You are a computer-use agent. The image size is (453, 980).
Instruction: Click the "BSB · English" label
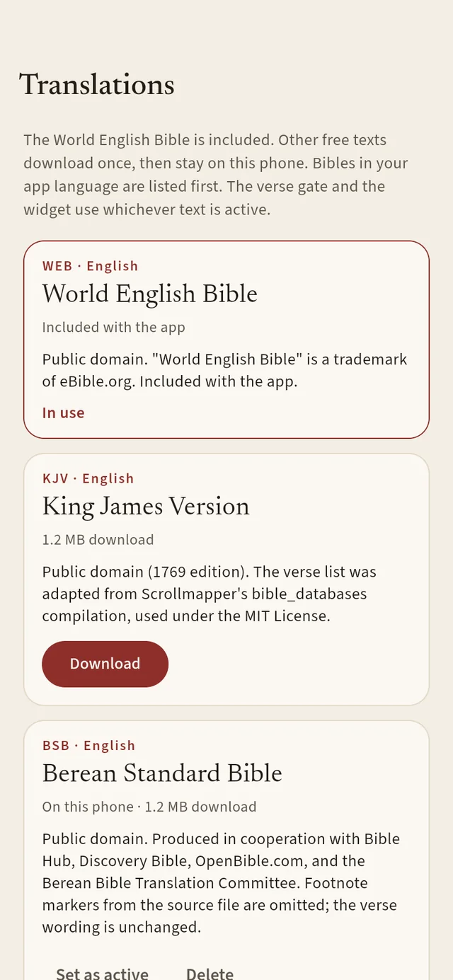coord(88,745)
